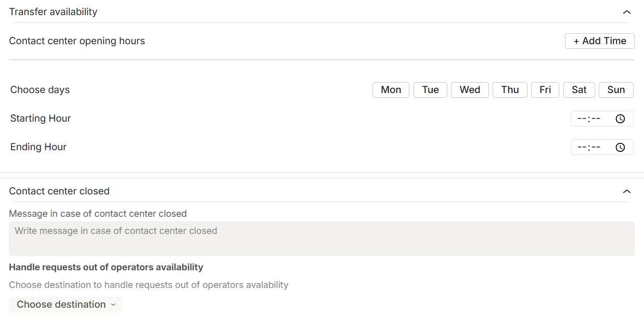644x328 pixels.
Task: Click the contact center closed message box
Action: [x=321, y=239]
